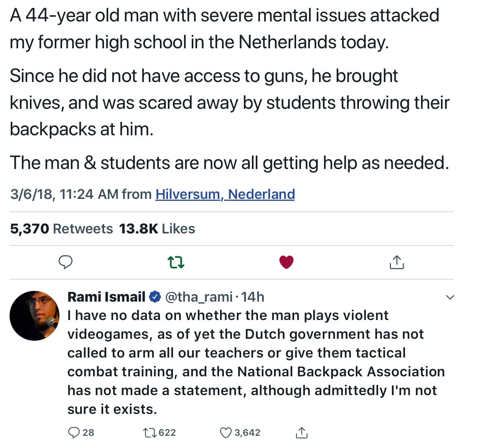Viewport: 482px width, 448px height.
Task: View the 5,370 Retweets list
Action: pyautogui.click(x=61, y=229)
